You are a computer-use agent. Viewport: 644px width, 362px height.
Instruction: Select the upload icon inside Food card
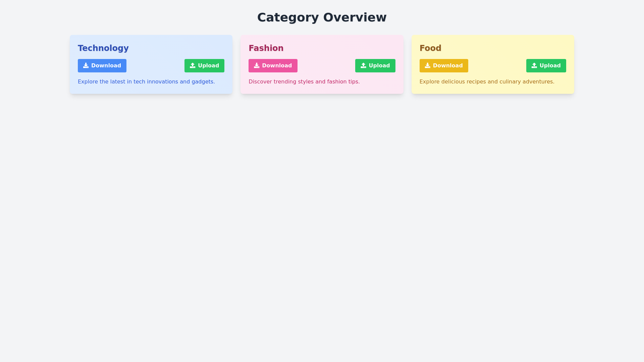click(534, 65)
